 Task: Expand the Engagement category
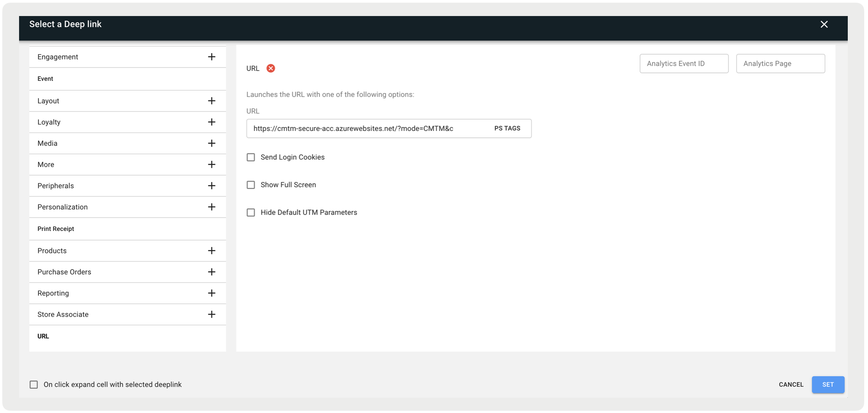[x=211, y=57]
